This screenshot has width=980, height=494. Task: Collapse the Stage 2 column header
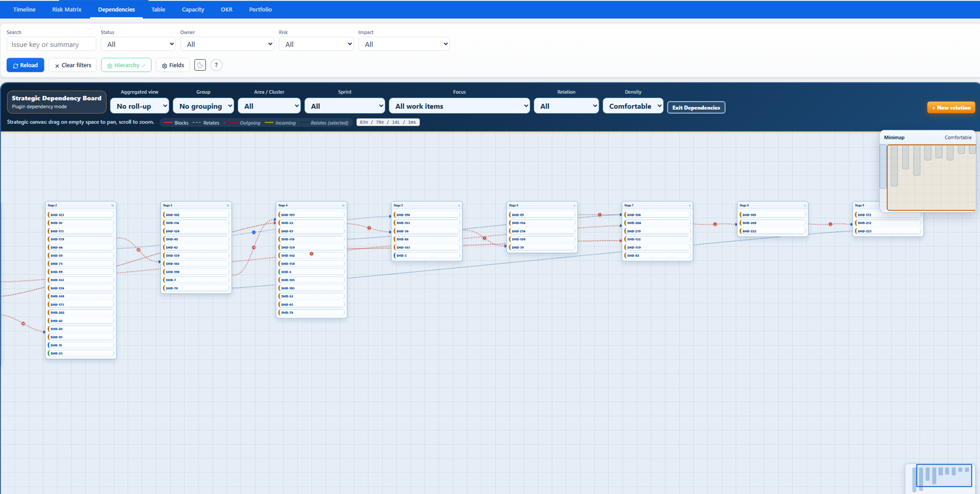click(x=113, y=205)
